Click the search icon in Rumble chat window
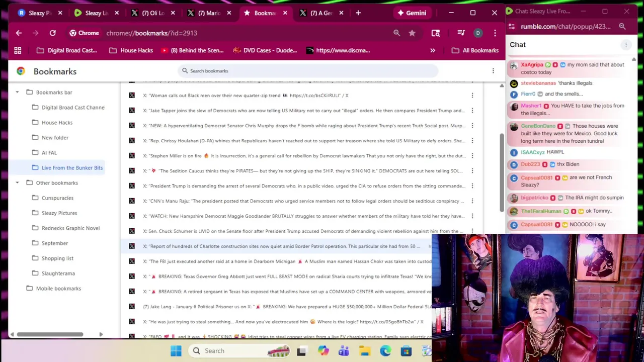Viewport: 644px width, 362px height. coord(622,27)
